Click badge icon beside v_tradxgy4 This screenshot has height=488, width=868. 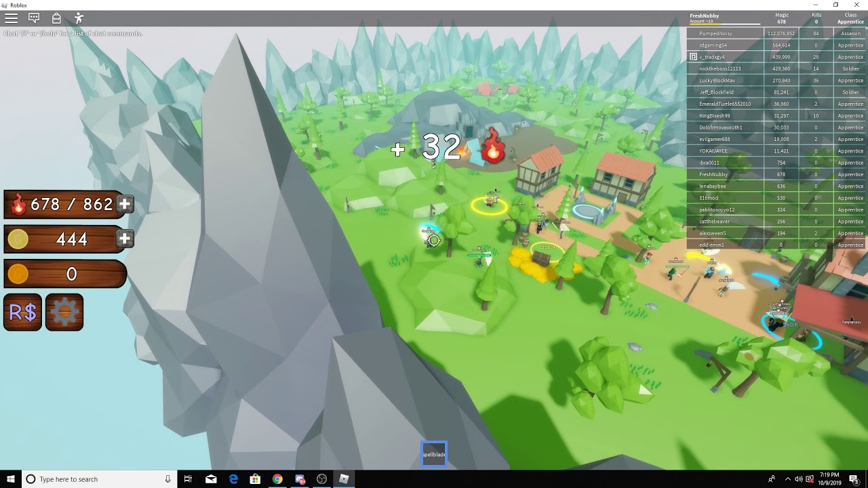[x=693, y=57]
